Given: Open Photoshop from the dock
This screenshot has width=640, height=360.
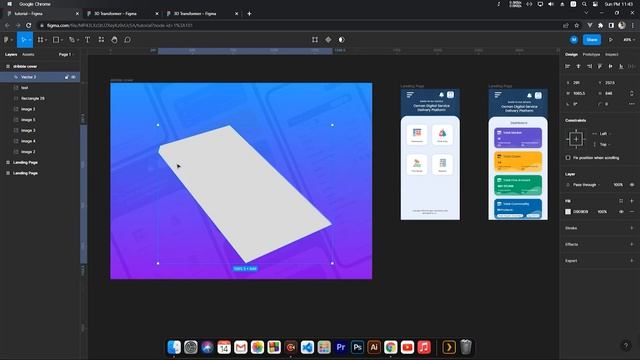Looking at the screenshot, I should coord(357,347).
